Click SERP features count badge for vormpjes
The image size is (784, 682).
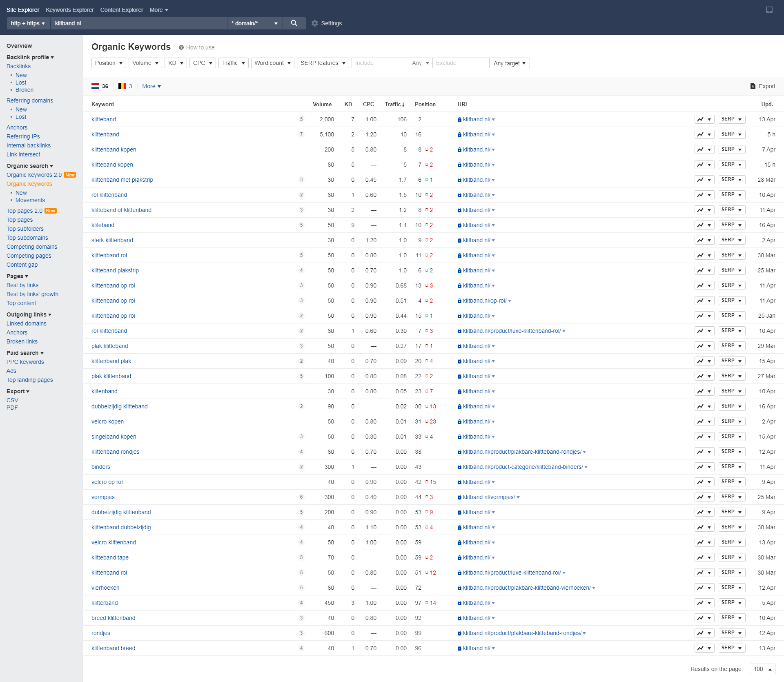point(301,497)
